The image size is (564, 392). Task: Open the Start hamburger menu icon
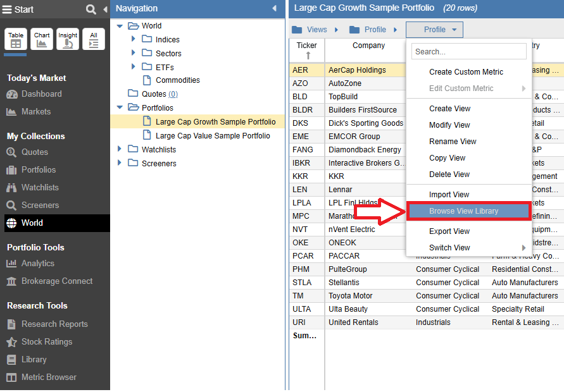point(7,9)
